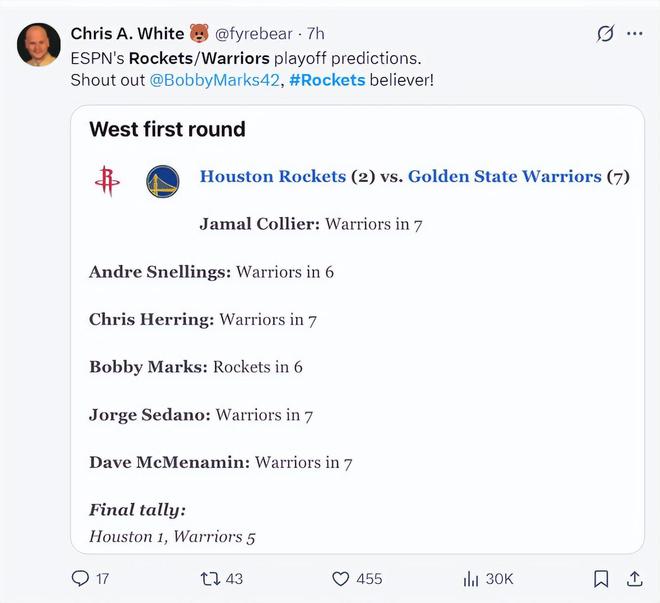Repost this tweet using retweet icon

(x=211, y=578)
